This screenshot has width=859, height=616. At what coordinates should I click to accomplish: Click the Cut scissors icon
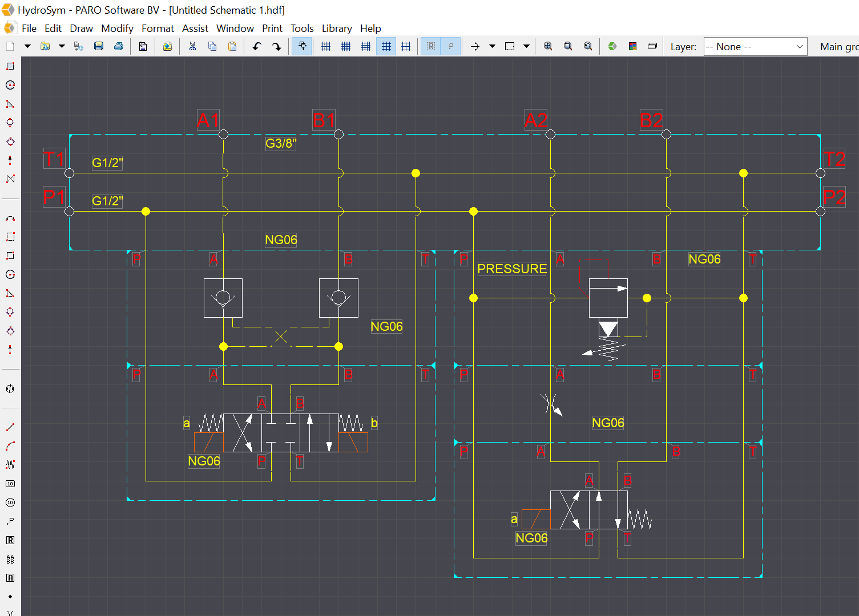click(192, 46)
